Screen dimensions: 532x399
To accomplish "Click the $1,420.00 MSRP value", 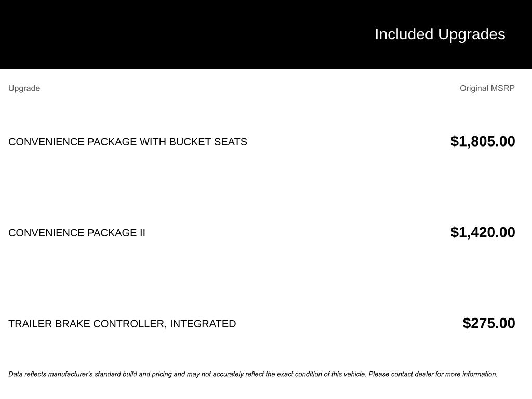I will [x=483, y=232].
